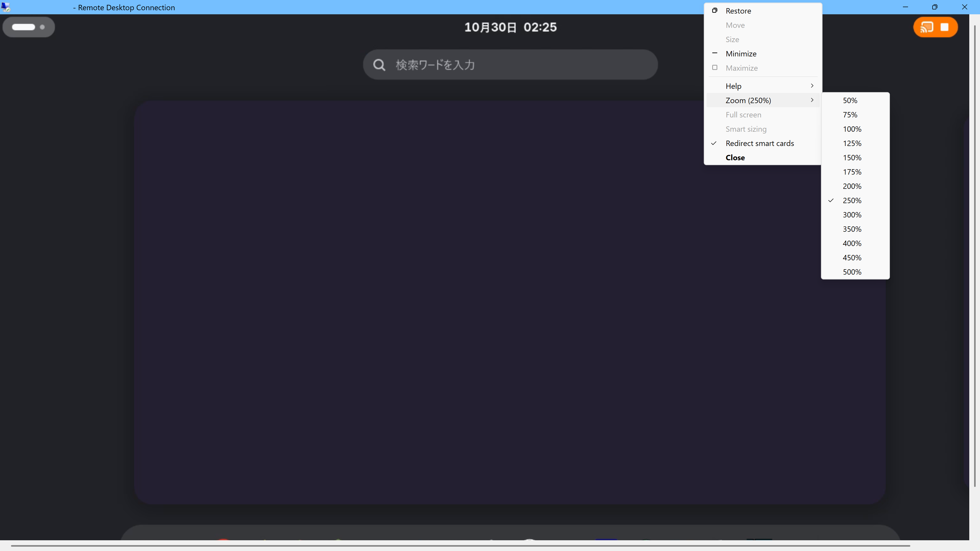Select the checked 250% zoom level

(852, 200)
